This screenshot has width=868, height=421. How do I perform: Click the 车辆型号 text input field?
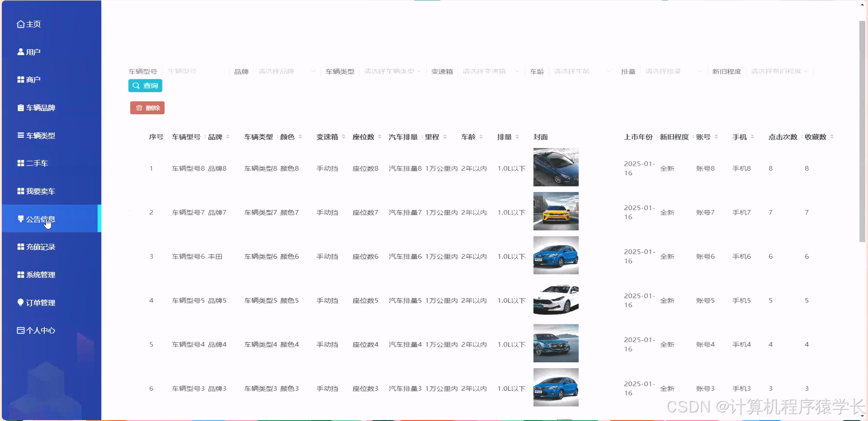(195, 71)
